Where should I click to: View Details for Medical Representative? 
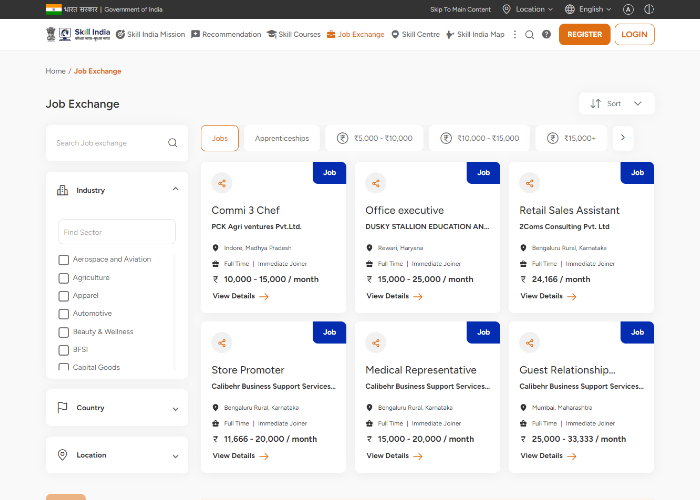click(394, 456)
